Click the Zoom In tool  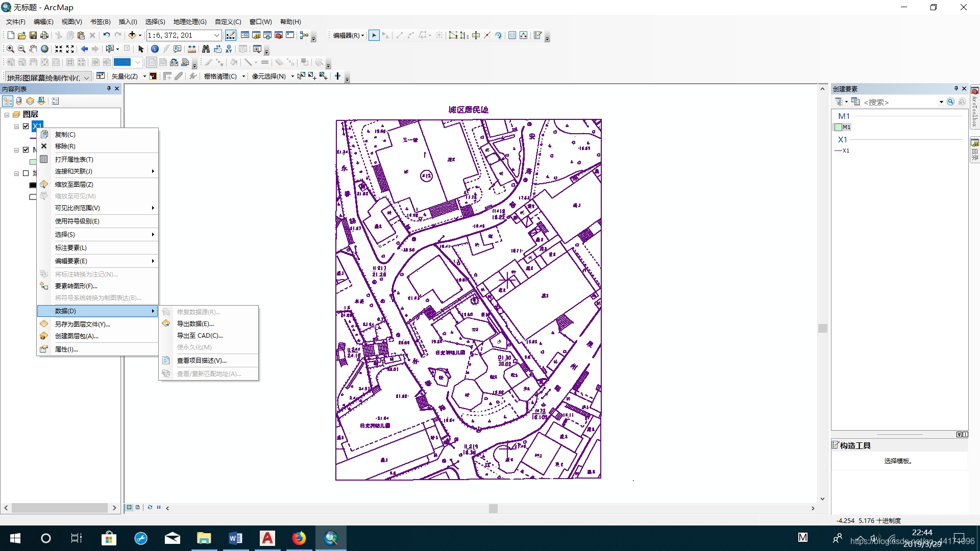pyautogui.click(x=10, y=49)
